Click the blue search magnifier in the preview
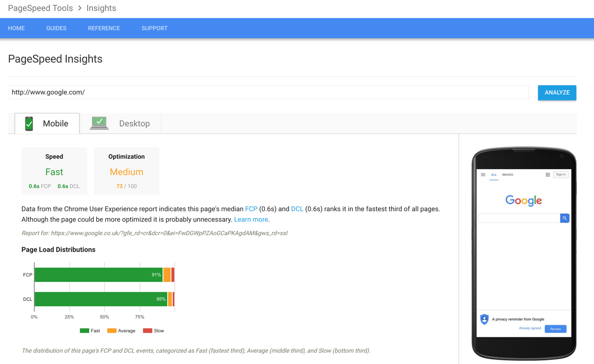The image size is (594, 364). 565,218
